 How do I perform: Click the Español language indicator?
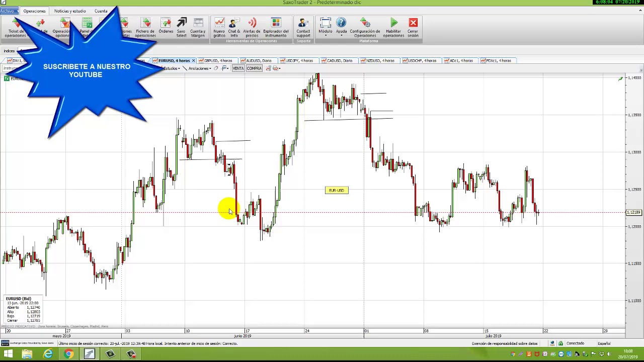click(604, 343)
